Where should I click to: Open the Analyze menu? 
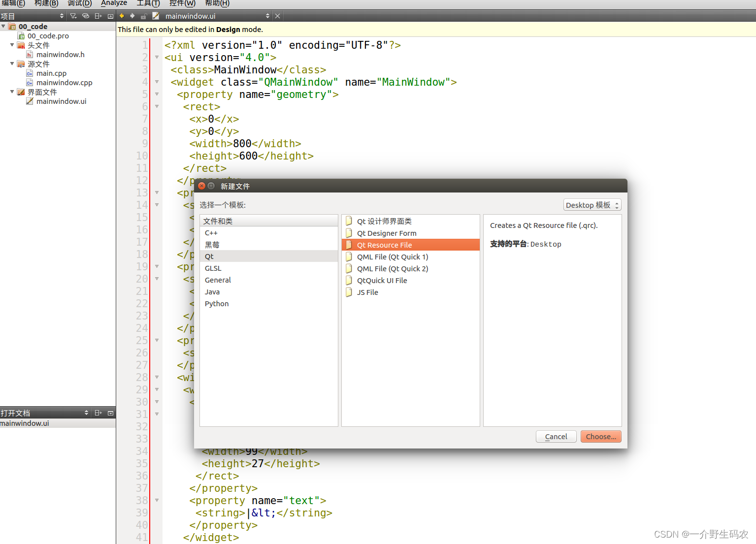114,3
